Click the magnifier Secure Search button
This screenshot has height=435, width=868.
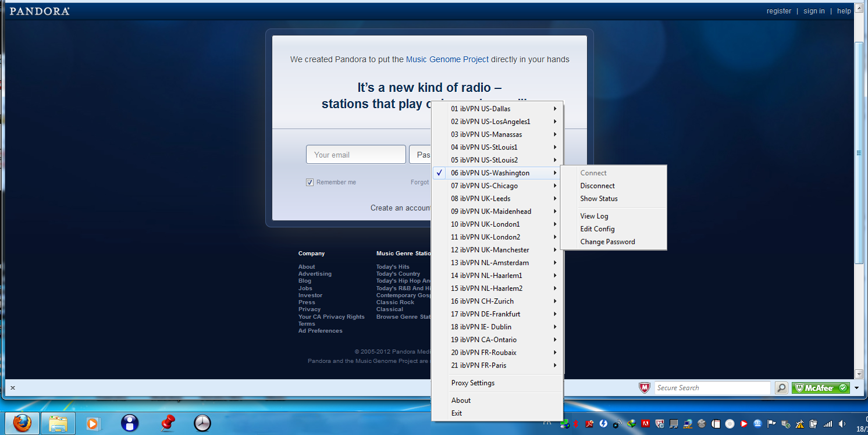[781, 388]
